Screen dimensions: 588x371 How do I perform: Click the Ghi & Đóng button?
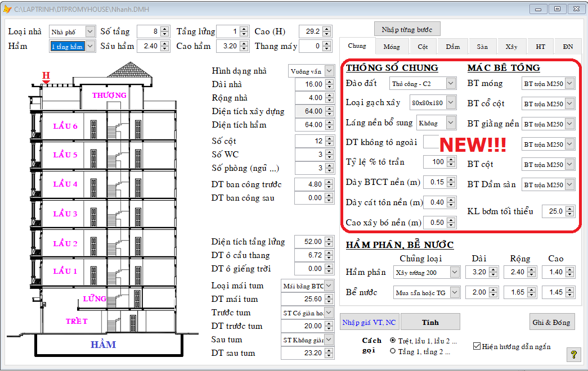pos(551,322)
